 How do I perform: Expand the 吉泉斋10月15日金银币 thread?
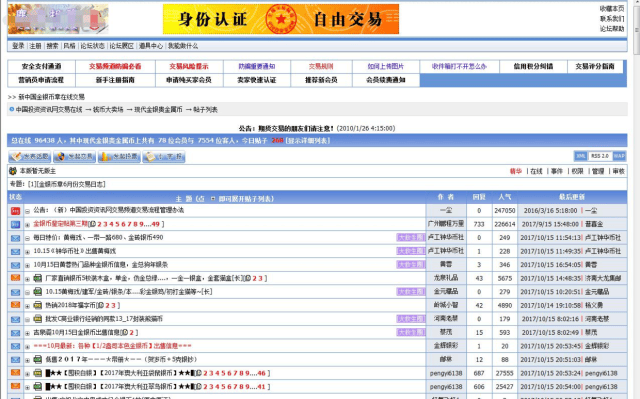click(x=27, y=333)
